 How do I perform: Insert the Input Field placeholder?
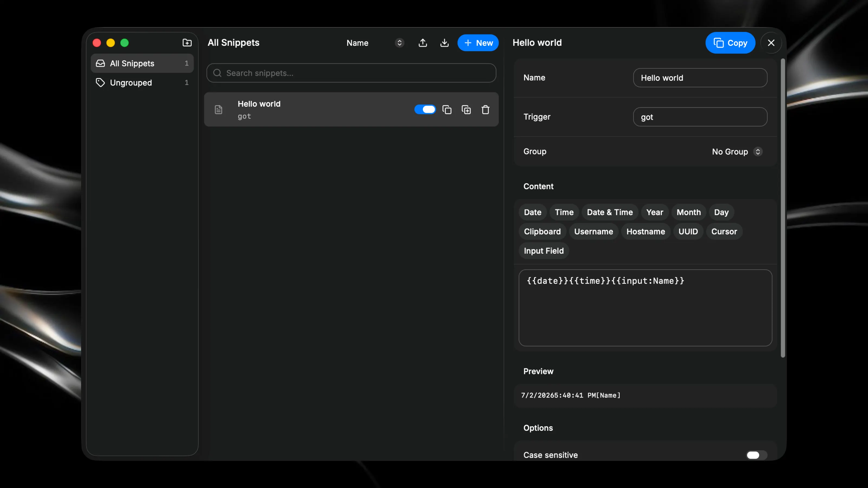(544, 251)
